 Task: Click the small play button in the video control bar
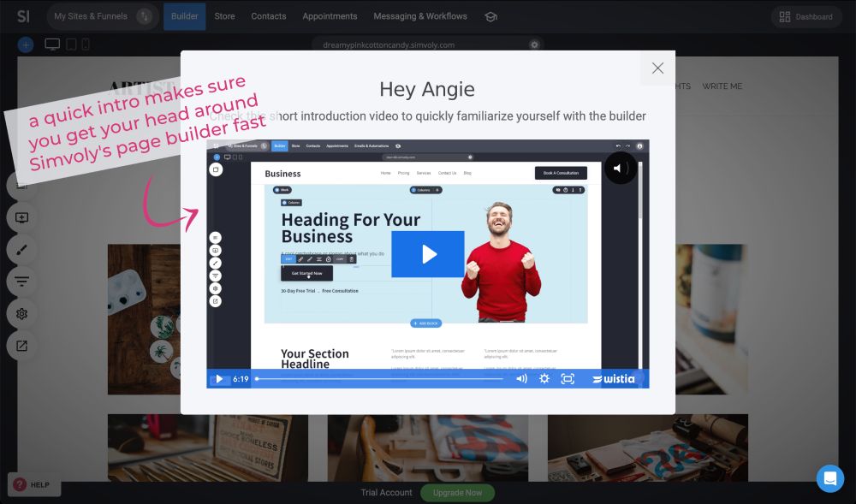tap(219, 378)
